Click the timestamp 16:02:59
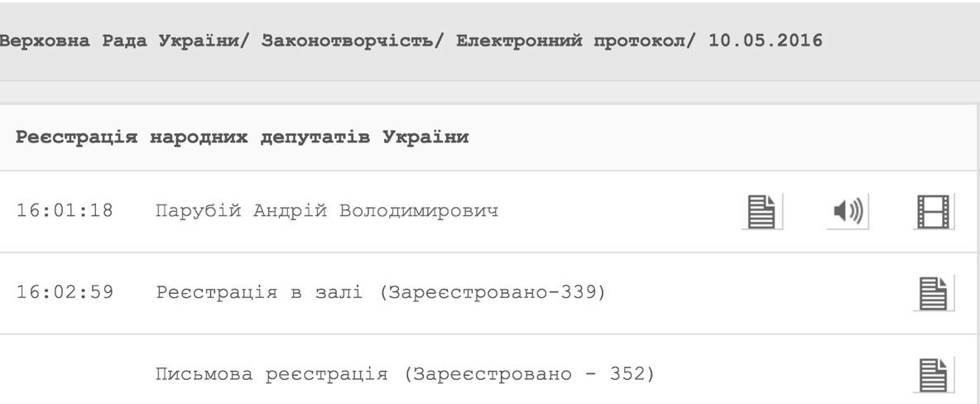This screenshot has height=404, width=980. (65, 292)
